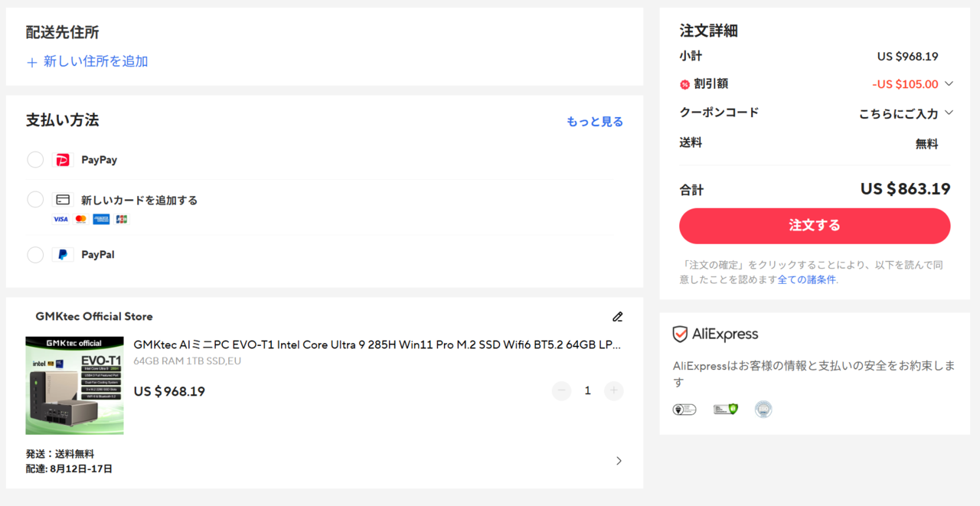Open shipping details chevron arrow

point(619,461)
